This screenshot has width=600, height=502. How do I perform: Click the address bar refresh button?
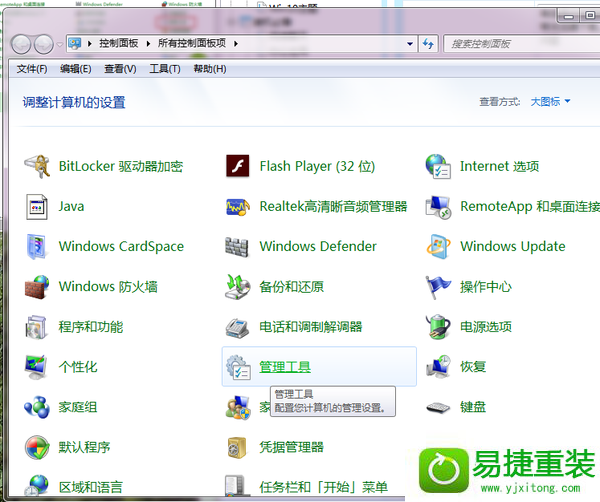[x=428, y=44]
